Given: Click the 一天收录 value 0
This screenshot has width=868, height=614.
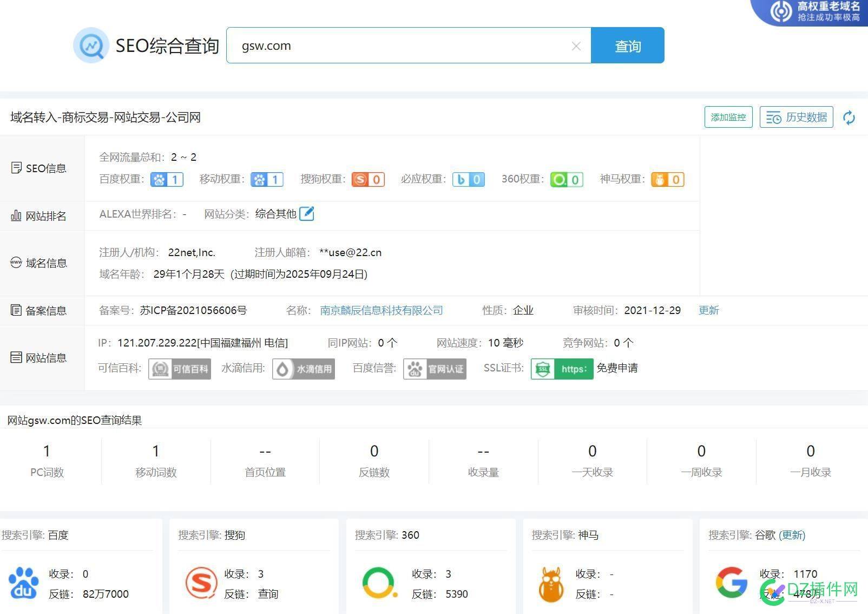Looking at the screenshot, I should pyautogui.click(x=593, y=451).
